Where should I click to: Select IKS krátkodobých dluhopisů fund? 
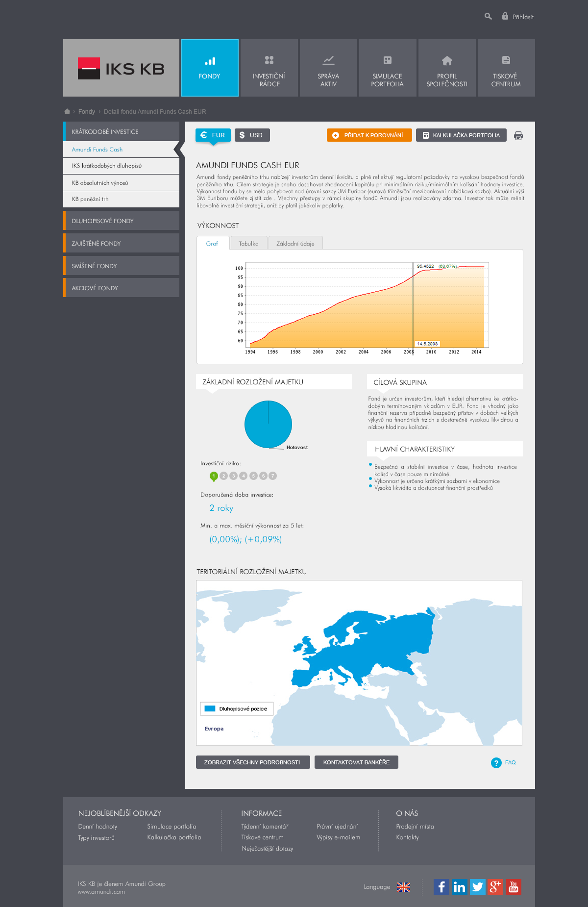[121, 166]
